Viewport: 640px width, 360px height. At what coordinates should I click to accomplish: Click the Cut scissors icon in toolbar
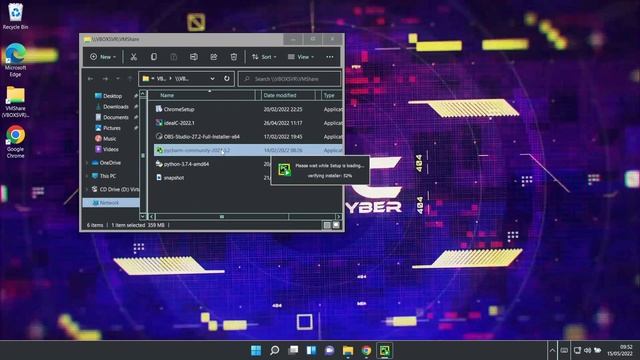point(133,57)
